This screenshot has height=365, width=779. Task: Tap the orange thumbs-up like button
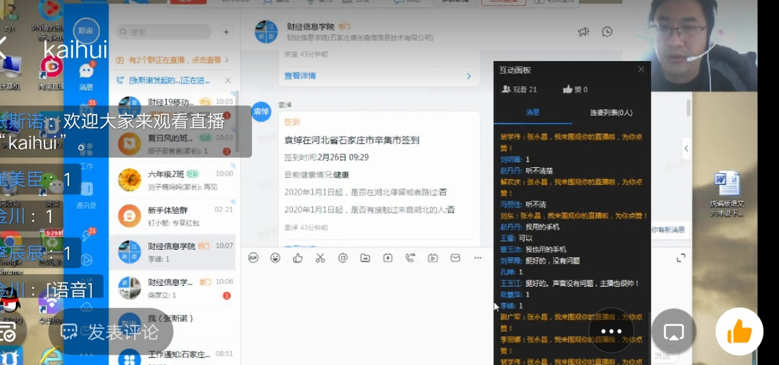[739, 331]
